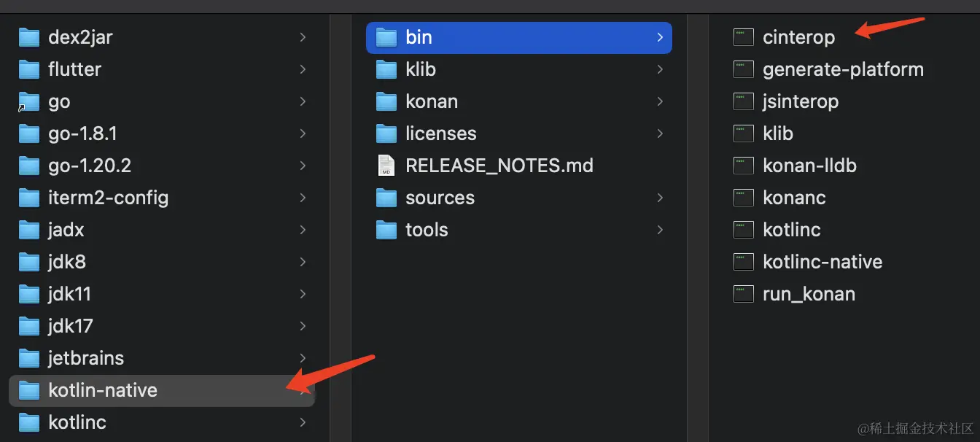Click the chevron beside jadx
Screen dimensions: 980x442
point(303,230)
